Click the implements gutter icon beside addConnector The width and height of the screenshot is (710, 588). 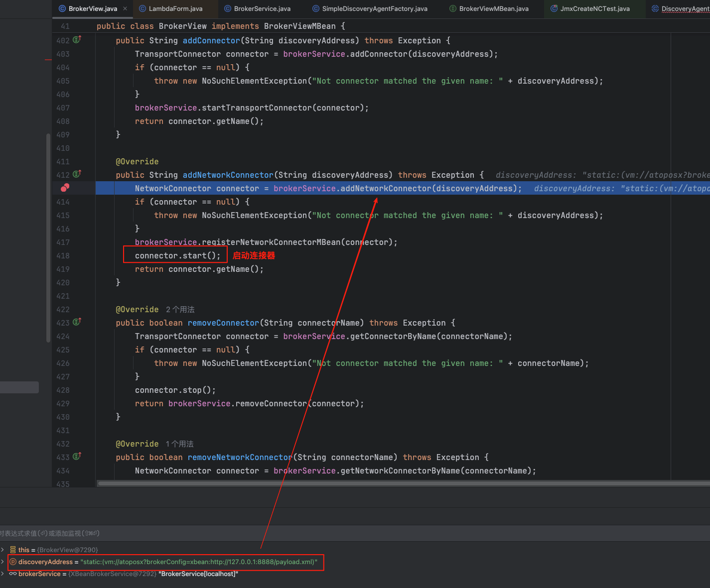77,40
